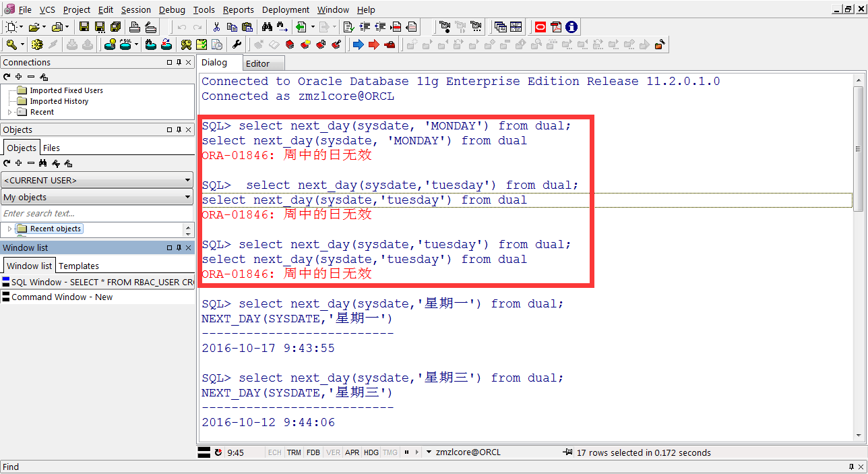Click the Save floppy disk icon
This screenshot has width=868, height=474.
pos(84,27)
